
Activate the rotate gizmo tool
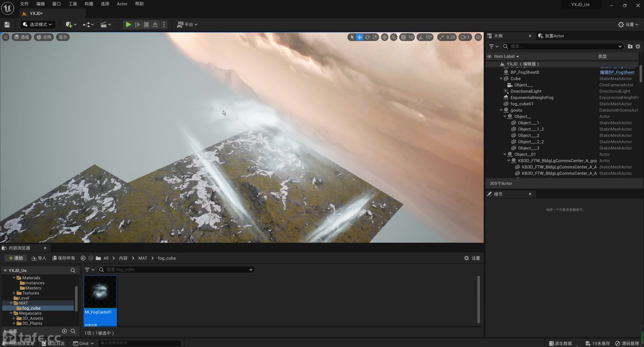pos(367,37)
